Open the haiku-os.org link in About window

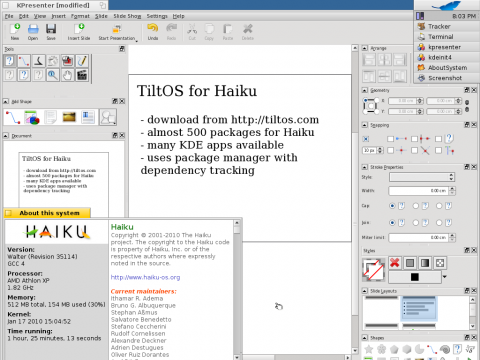coord(145,277)
